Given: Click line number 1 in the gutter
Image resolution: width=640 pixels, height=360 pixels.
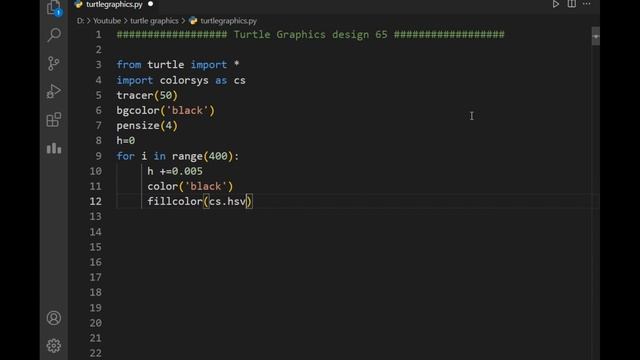Looking at the screenshot, I should (98, 35).
